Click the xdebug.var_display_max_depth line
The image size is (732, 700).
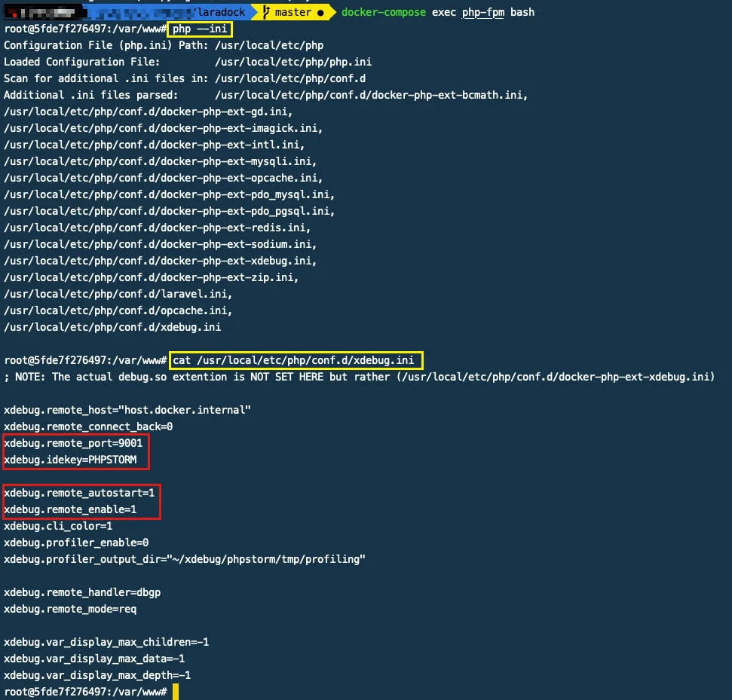97,675
